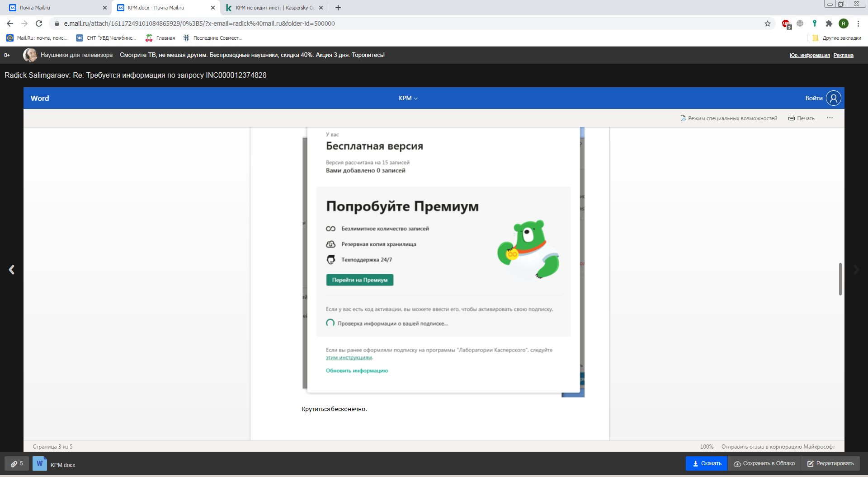The image size is (868, 477).
Task: Click the Крутиться бесконечно text in document
Action: pos(334,409)
